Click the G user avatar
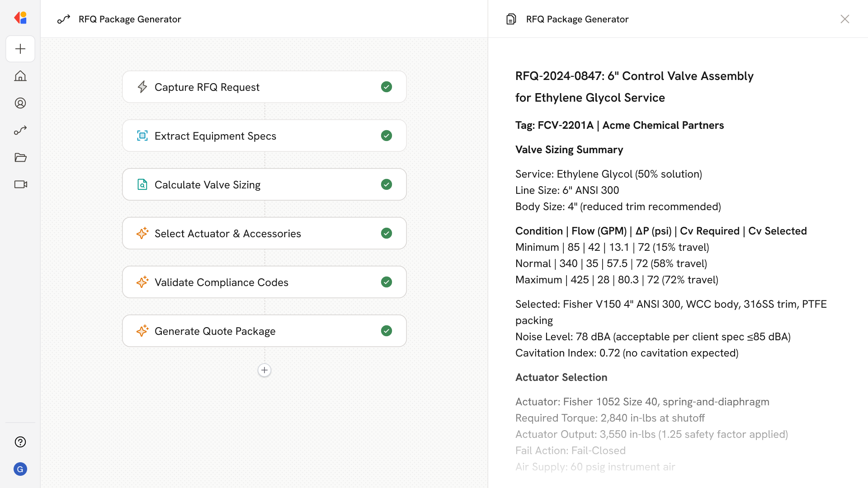The width and height of the screenshot is (868, 488). 20,469
